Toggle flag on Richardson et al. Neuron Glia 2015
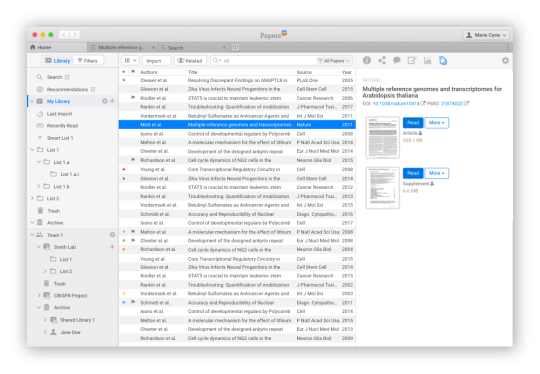Screen dimensions: 540x374 [x=133, y=160]
